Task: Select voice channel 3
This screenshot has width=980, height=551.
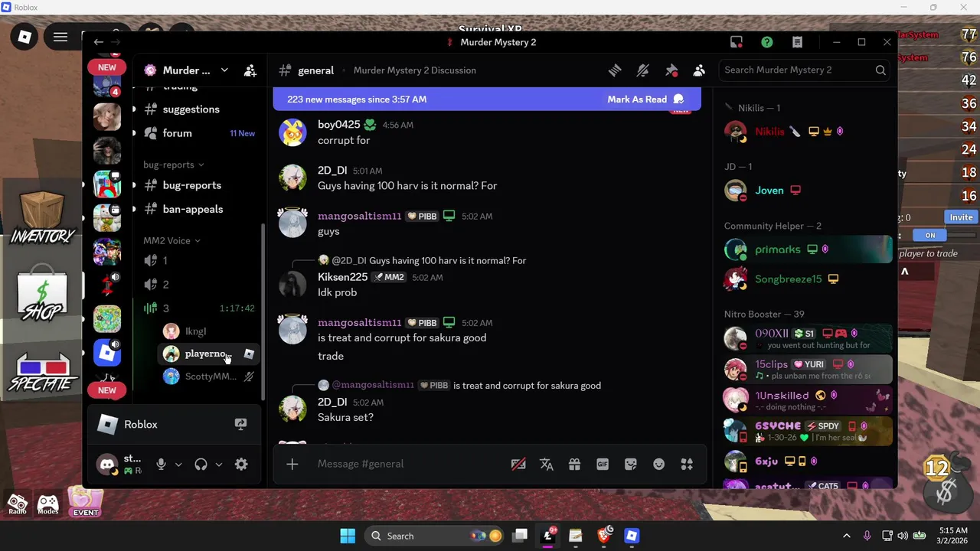Action: pyautogui.click(x=198, y=308)
